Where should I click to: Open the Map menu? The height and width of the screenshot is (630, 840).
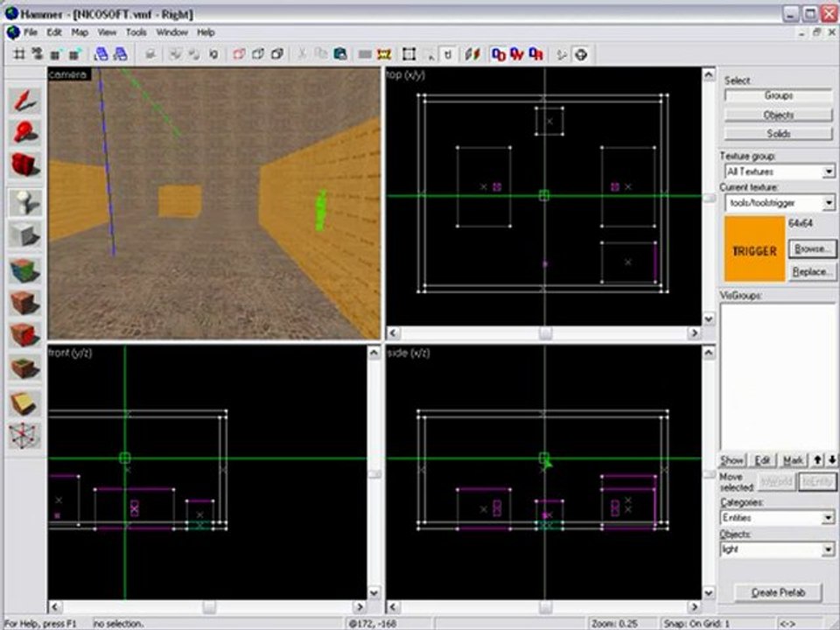(80, 32)
